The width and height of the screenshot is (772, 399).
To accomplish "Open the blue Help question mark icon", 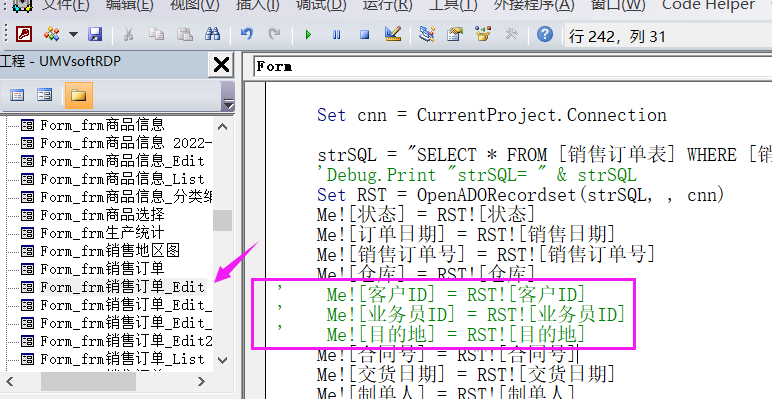I will pyautogui.click(x=545, y=34).
